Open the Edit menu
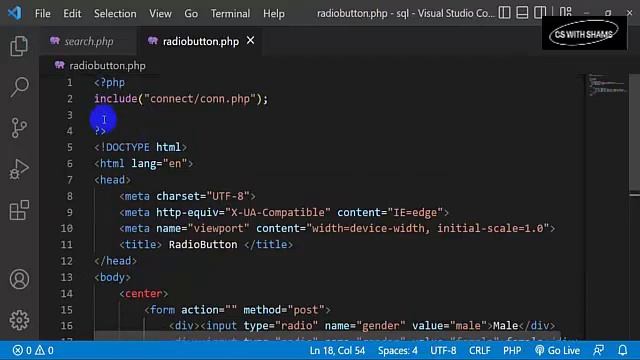This screenshot has height=360, width=640. [x=72, y=13]
